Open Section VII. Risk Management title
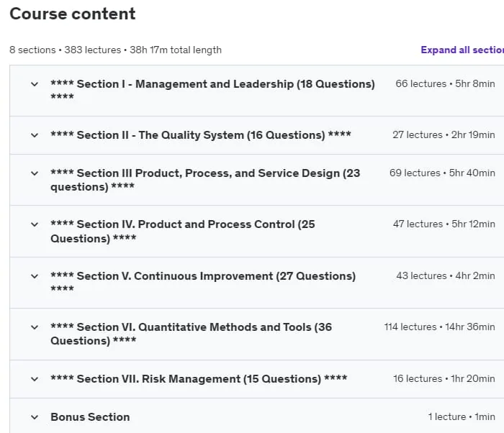This screenshot has height=433, width=504. (199, 379)
